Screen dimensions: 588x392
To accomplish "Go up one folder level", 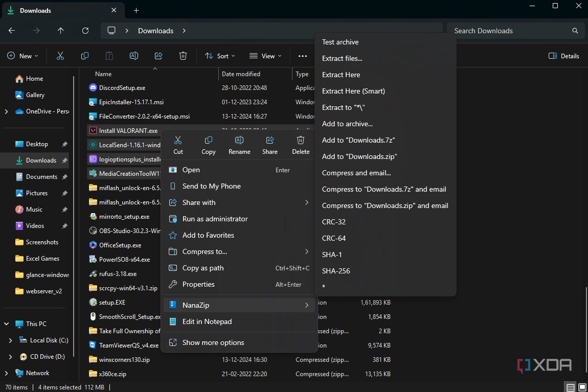I will 61,31.
